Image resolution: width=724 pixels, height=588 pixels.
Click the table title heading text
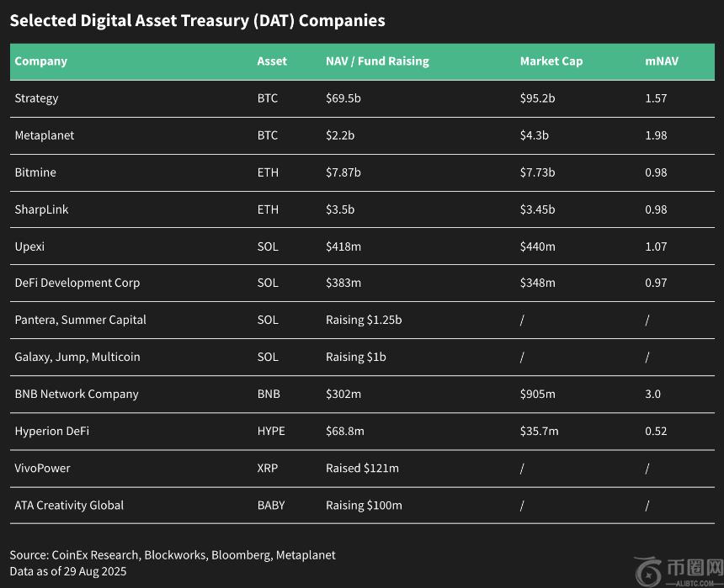tap(197, 20)
